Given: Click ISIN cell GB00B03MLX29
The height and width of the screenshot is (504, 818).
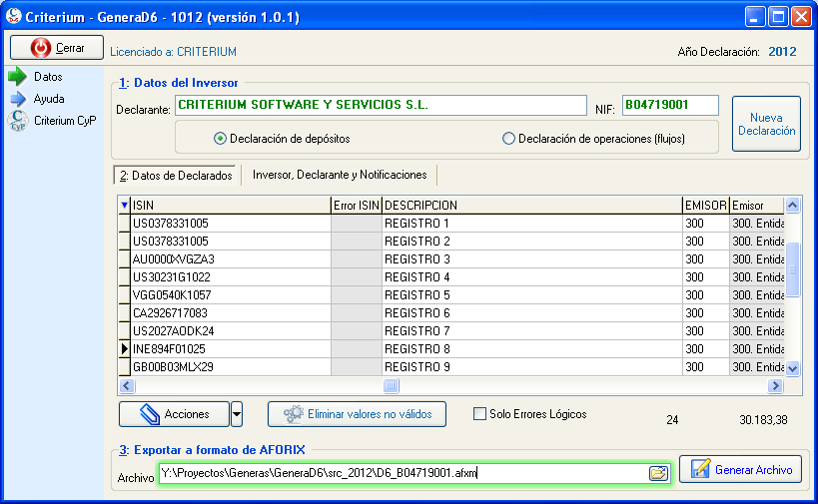Looking at the screenshot, I should [x=230, y=367].
